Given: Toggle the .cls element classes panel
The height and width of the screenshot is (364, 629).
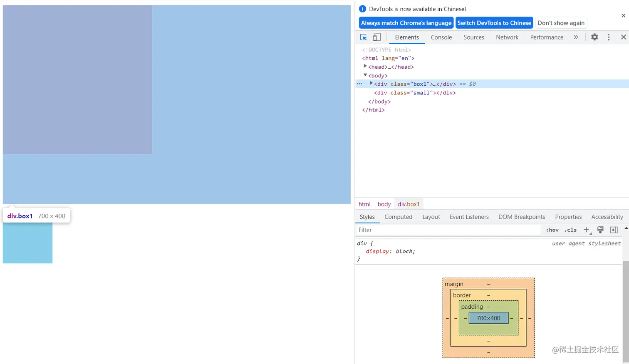Looking at the screenshot, I should click(x=570, y=230).
